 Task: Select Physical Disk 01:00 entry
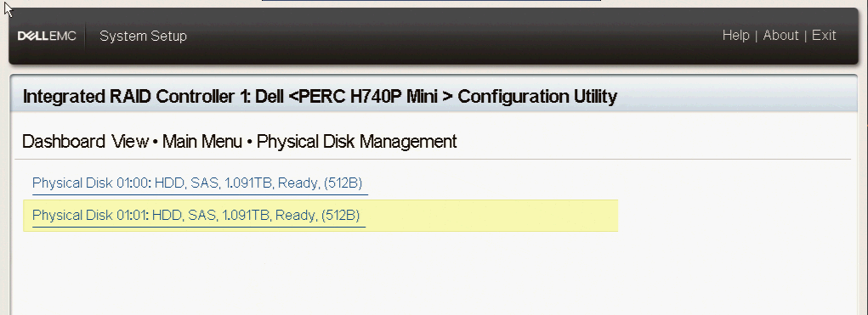(x=197, y=183)
